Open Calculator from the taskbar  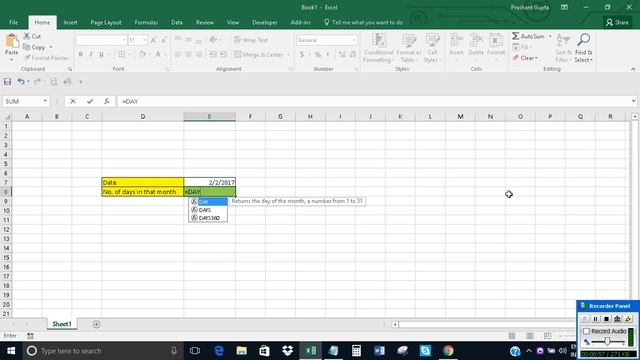point(356,351)
